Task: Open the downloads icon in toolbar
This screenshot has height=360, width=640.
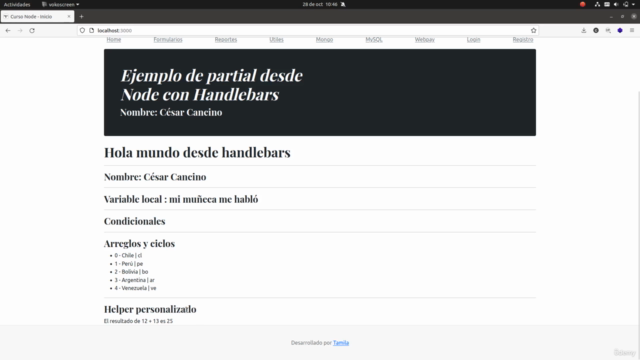Action: (584, 31)
